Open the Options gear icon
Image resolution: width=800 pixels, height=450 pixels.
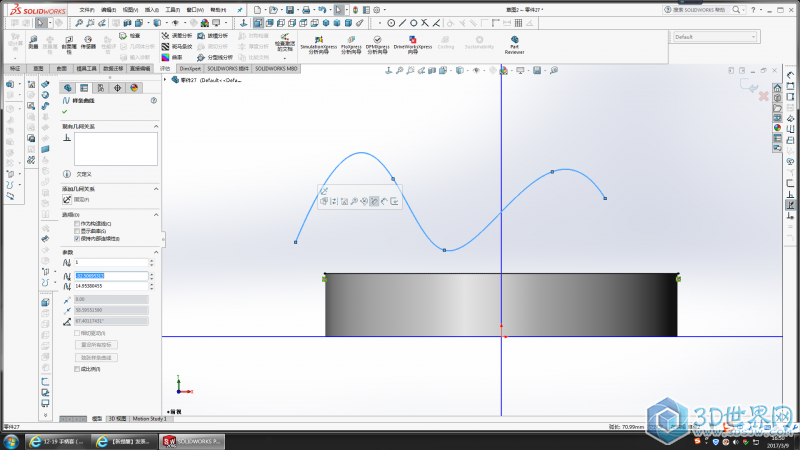377,10
